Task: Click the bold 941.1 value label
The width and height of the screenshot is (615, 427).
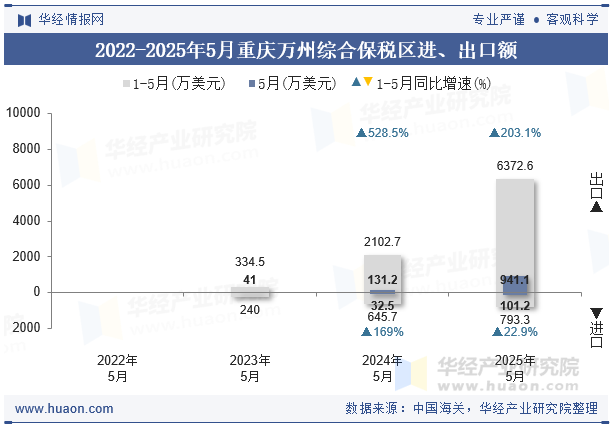Action: click(x=515, y=280)
